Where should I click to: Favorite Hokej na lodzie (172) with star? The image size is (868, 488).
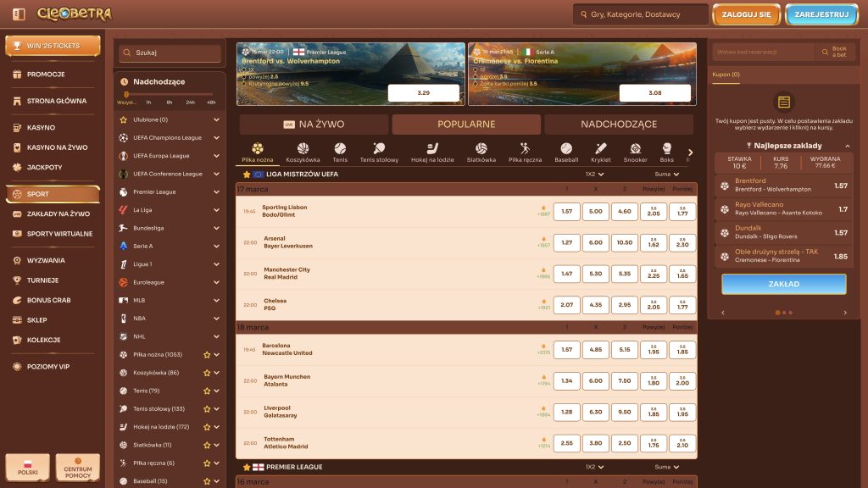(x=207, y=427)
